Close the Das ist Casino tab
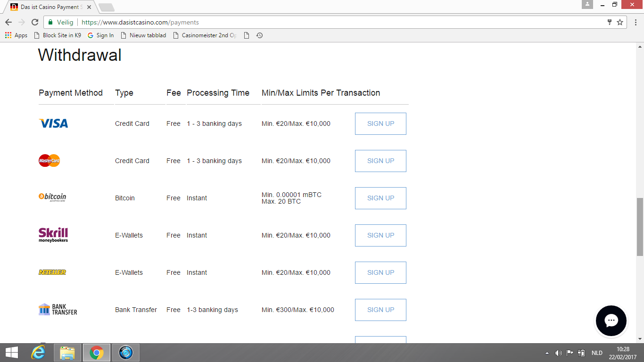The width and height of the screenshot is (644, 362). [89, 7]
